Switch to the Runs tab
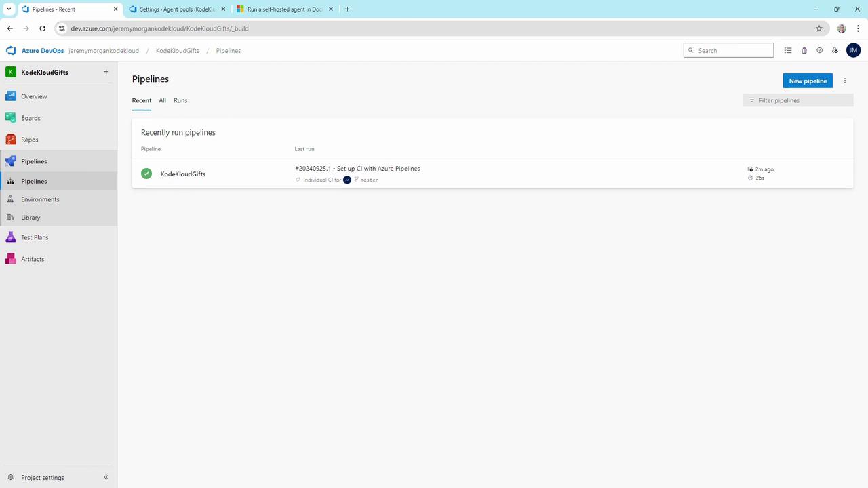 180,100
